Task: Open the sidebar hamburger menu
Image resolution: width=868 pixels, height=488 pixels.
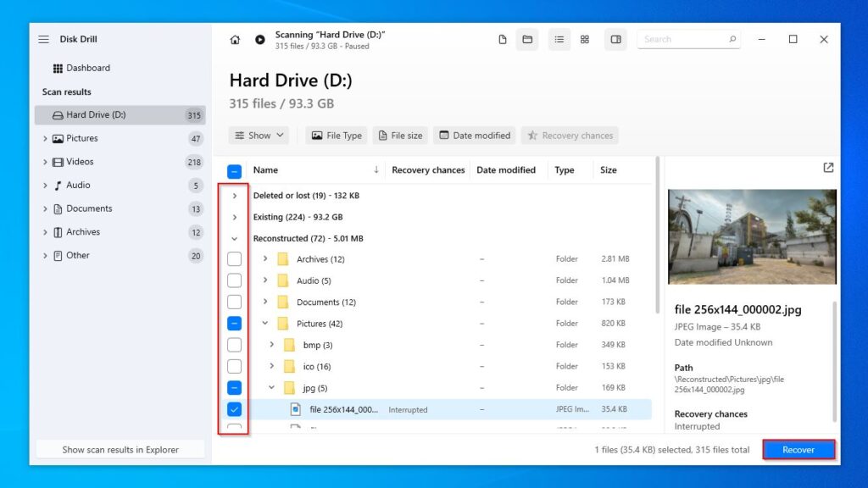Action: (x=44, y=38)
